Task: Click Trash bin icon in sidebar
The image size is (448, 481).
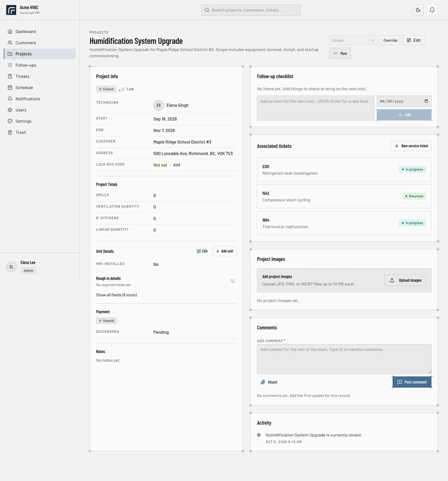Action: point(10,132)
